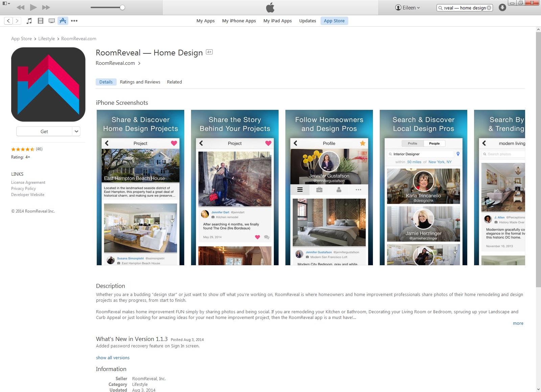
Task: Adjust the volume slider knob
Action: pos(122,7)
